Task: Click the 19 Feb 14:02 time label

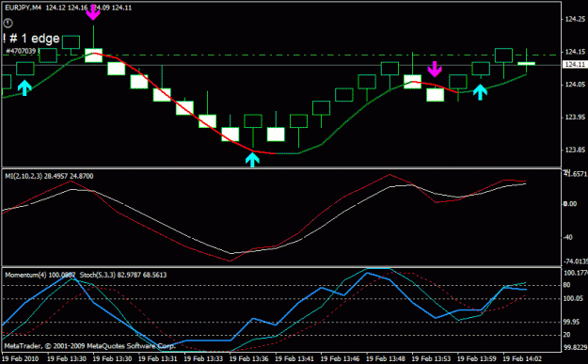Action: 522,358
